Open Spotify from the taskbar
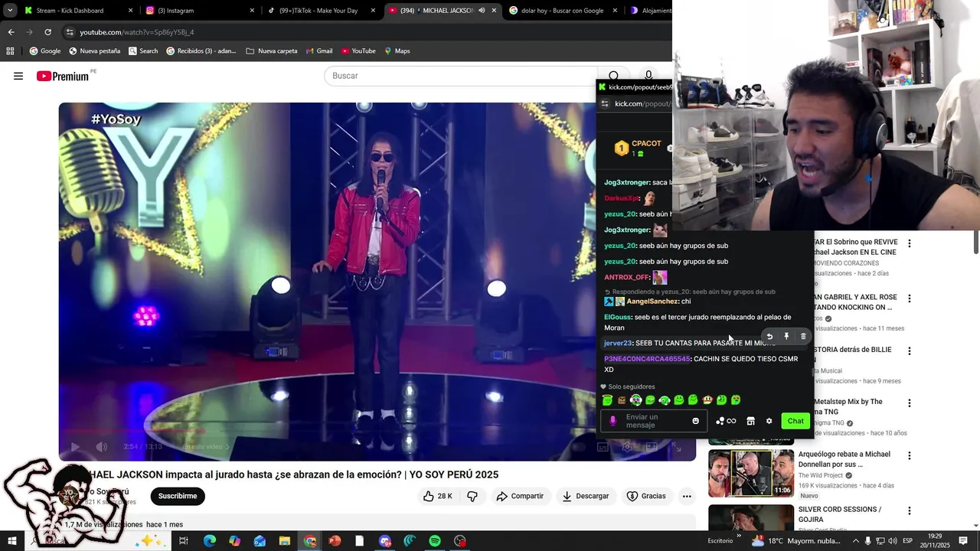This screenshot has width=980, height=551. click(435, 541)
